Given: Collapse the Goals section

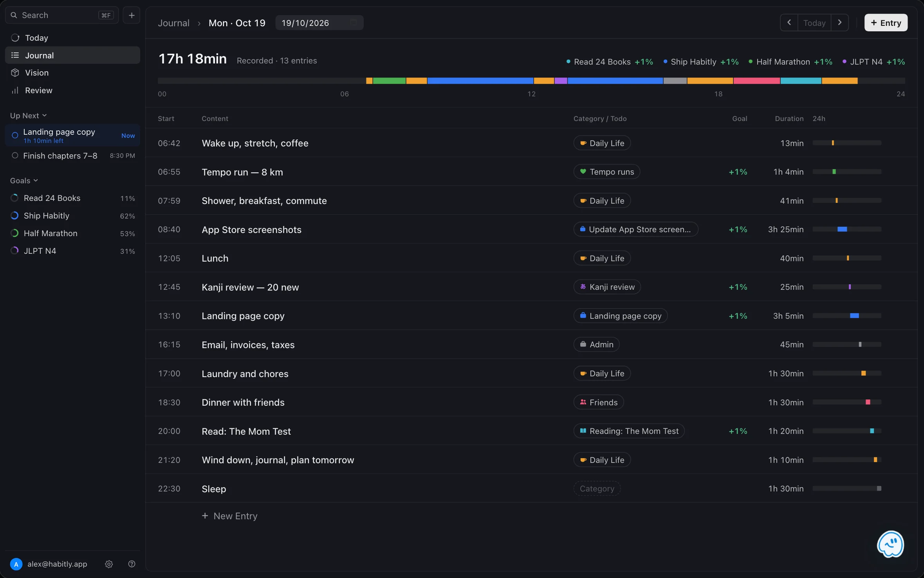Looking at the screenshot, I should point(24,181).
